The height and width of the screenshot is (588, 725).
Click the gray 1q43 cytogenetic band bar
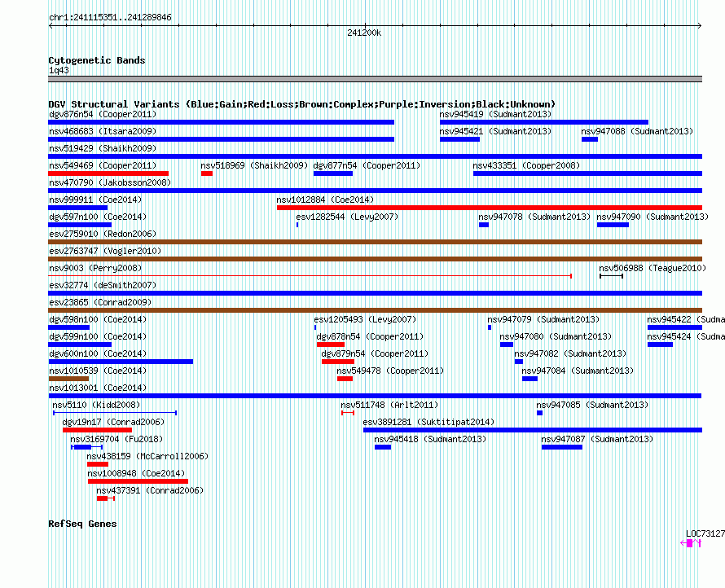click(x=375, y=79)
